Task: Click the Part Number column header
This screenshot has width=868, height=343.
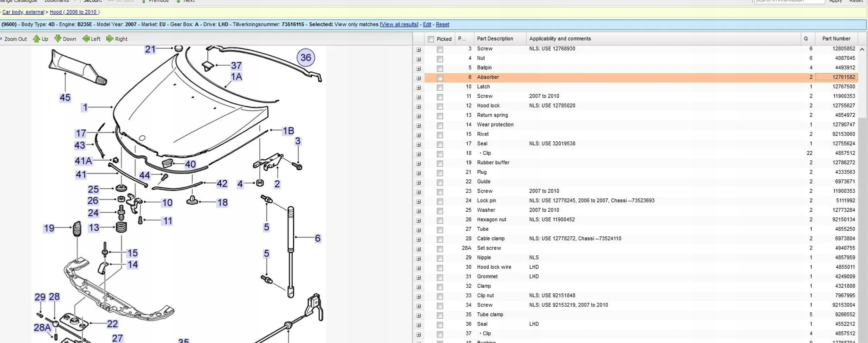Action: [836, 39]
